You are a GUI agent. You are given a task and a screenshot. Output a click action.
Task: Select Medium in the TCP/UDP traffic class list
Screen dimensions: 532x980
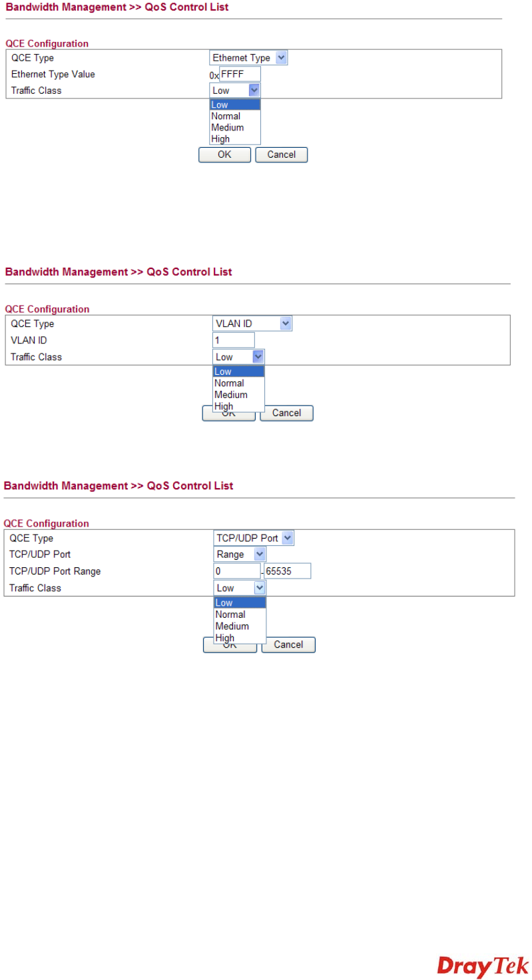click(x=232, y=626)
